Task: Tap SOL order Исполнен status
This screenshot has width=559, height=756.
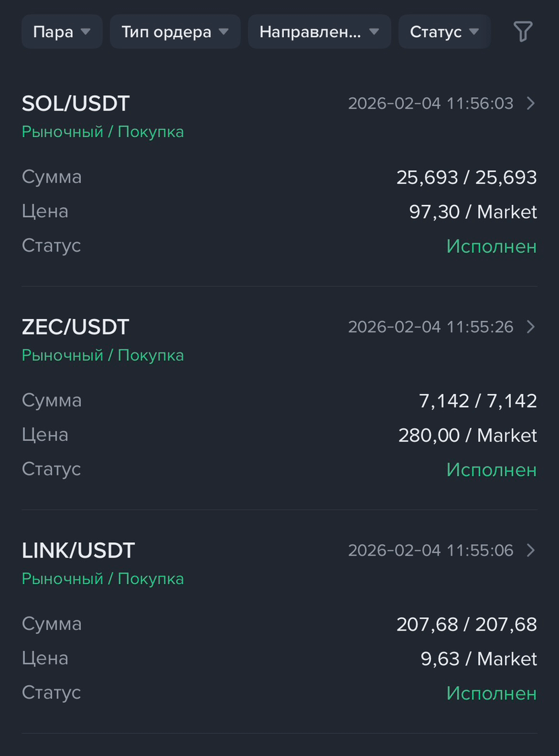Action: pos(492,246)
